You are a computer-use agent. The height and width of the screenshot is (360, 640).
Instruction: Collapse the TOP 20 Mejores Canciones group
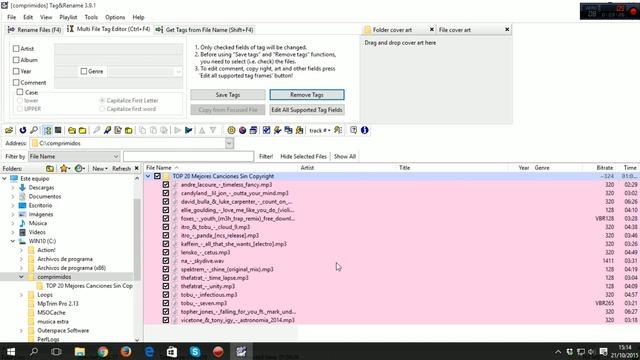click(148, 176)
